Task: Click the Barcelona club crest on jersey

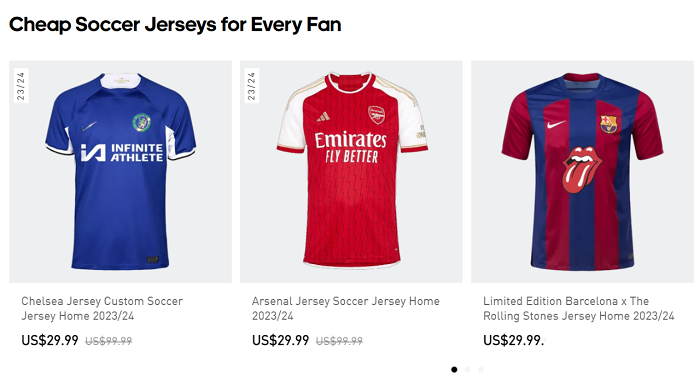Action: point(608,124)
